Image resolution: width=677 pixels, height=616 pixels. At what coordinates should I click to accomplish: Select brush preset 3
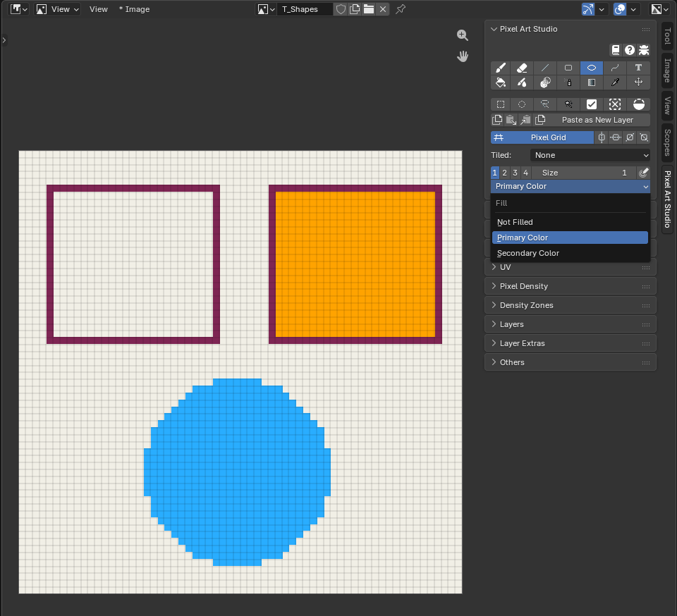[515, 173]
